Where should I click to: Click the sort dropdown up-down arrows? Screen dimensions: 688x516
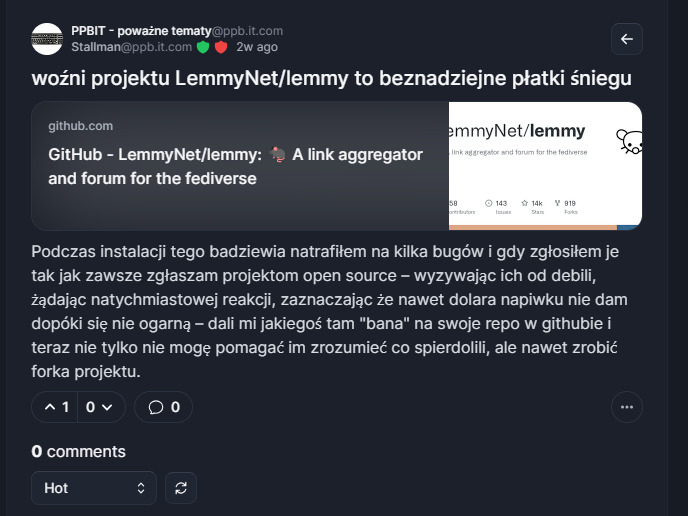point(141,488)
